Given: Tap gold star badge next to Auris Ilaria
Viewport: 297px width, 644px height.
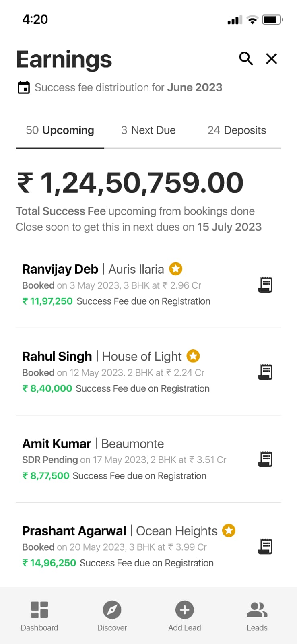Looking at the screenshot, I should [x=175, y=268].
